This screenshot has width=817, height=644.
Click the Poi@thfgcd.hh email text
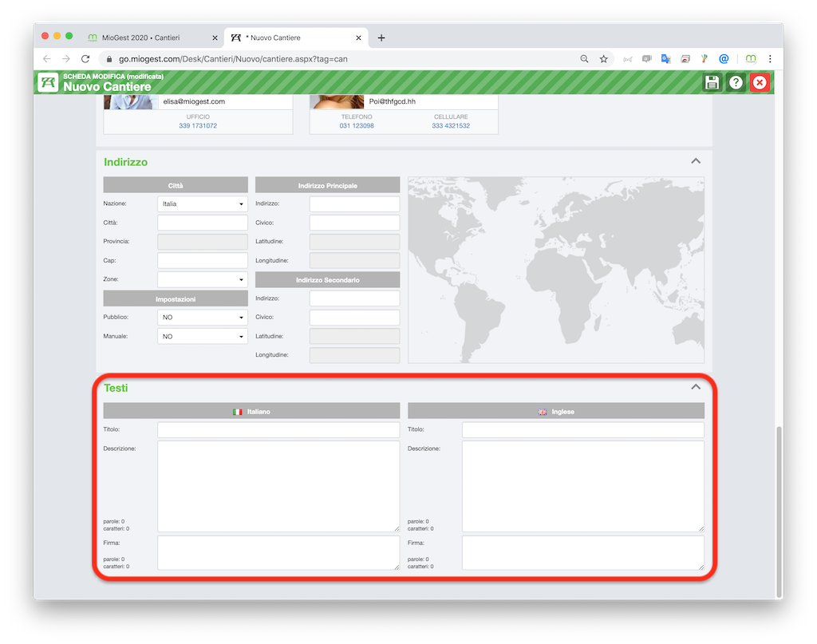click(x=393, y=101)
